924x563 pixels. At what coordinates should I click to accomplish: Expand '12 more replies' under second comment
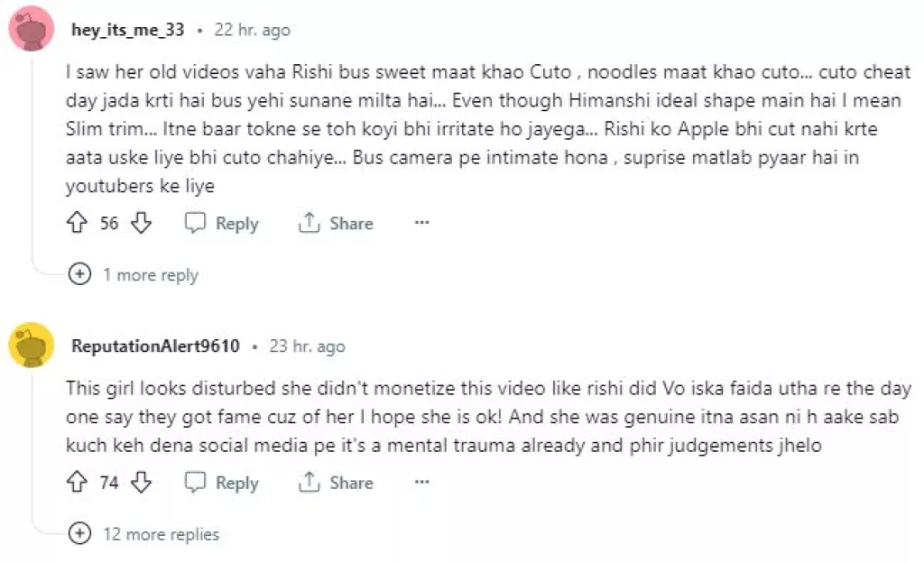pos(160,534)
